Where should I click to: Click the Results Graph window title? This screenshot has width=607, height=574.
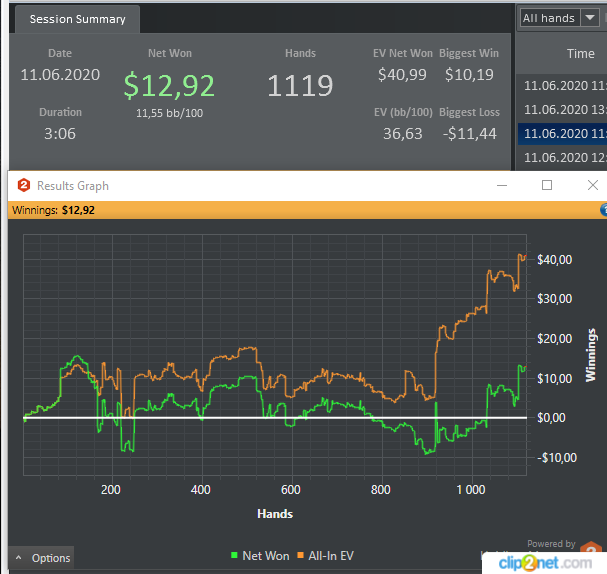tap(73, 186)
